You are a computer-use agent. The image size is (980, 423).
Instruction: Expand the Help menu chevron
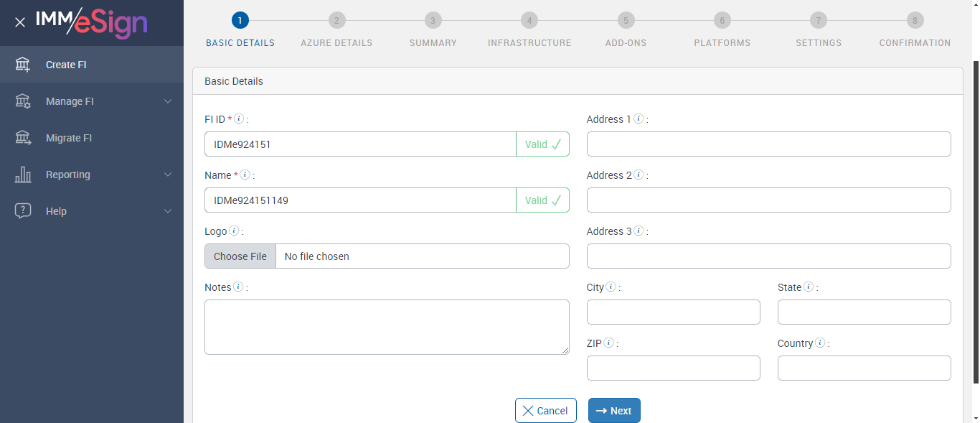pyautogui.click(x=168, y=211)
